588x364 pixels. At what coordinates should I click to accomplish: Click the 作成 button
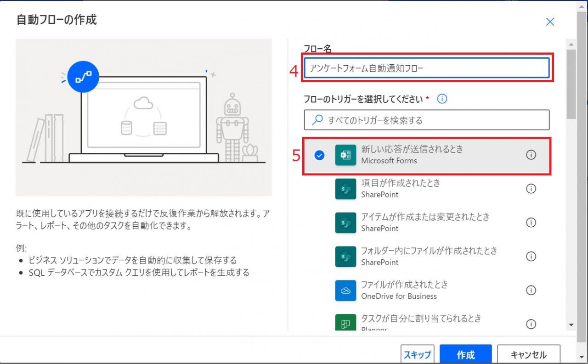(466, 354)
